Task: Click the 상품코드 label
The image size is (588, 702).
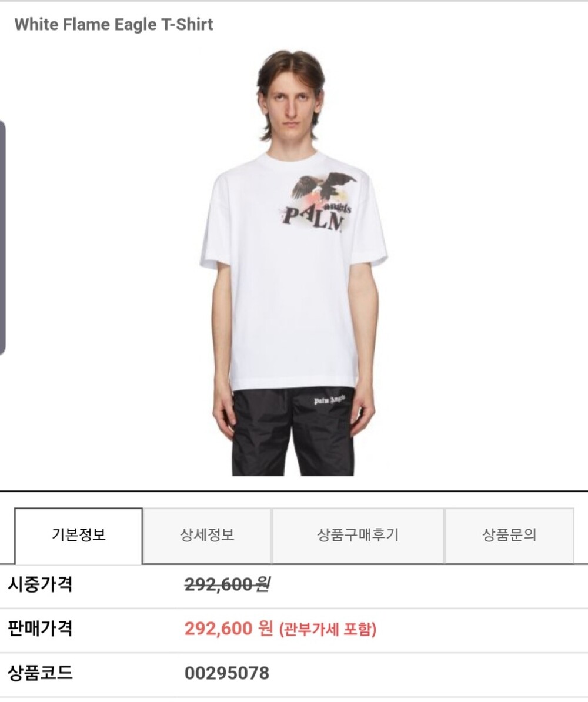Action: click(39, 673)
